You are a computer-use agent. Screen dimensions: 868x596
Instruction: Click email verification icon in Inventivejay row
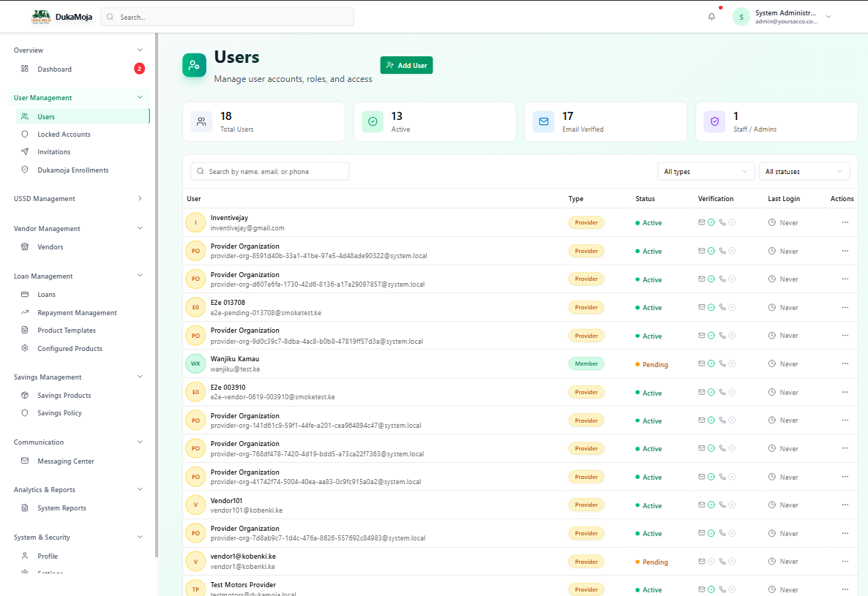tap(701, 222)
